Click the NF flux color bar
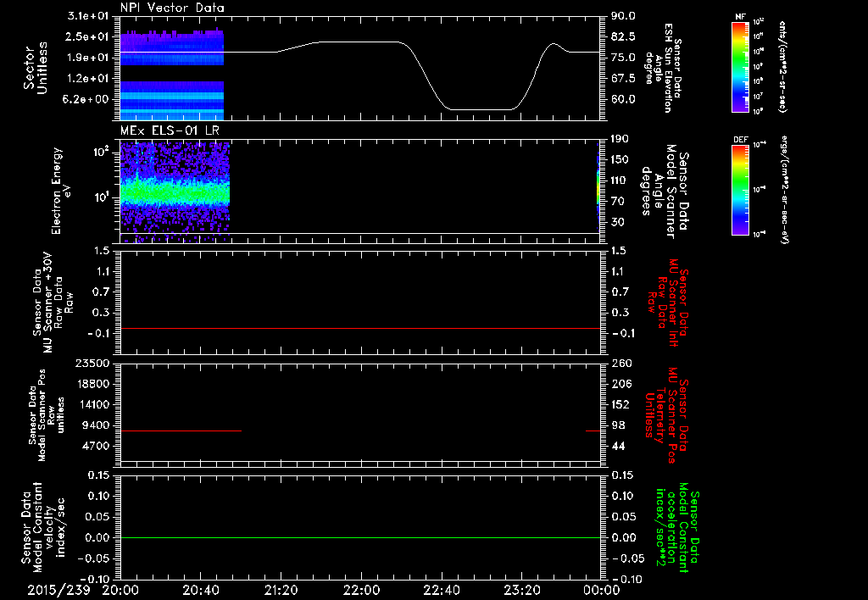Screen dimensions: 868x600 click(x=740, y=66)
